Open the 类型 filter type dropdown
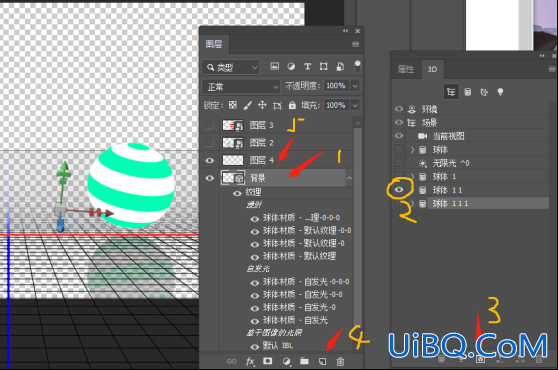 pyautogui.click(x=231, y=67)
